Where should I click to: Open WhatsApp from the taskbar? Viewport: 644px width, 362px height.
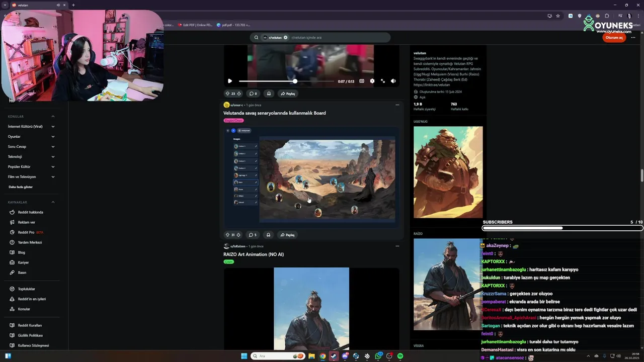tap(378, 356)
